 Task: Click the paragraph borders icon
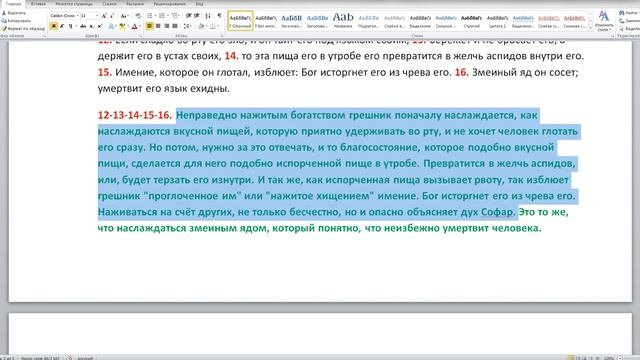click(213, 26)
